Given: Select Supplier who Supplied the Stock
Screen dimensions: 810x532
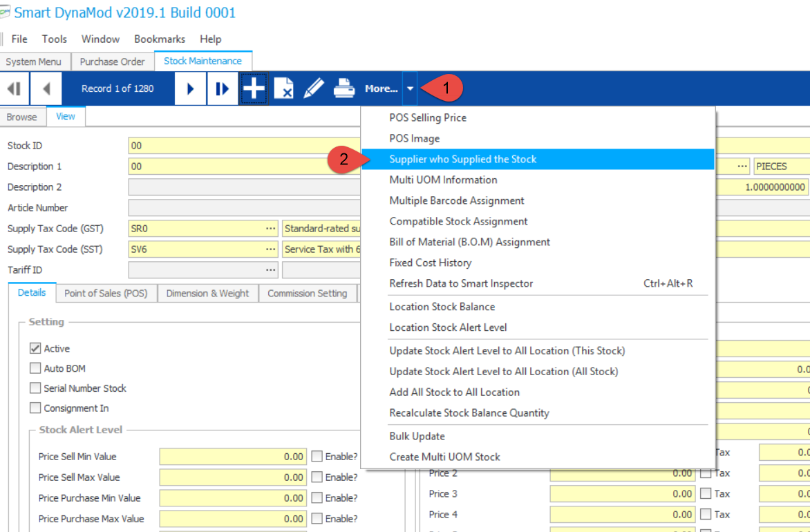Looking at the screenshot, I should point(538,159).
